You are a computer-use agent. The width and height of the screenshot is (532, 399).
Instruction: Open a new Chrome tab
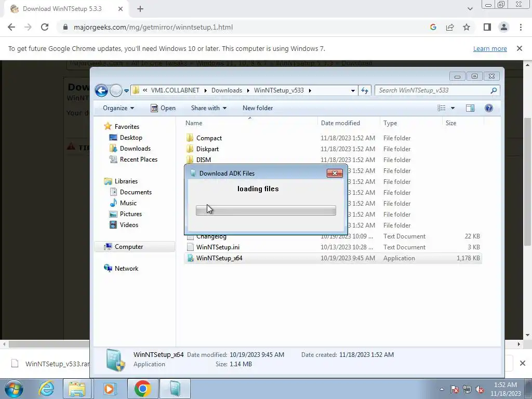140,9
